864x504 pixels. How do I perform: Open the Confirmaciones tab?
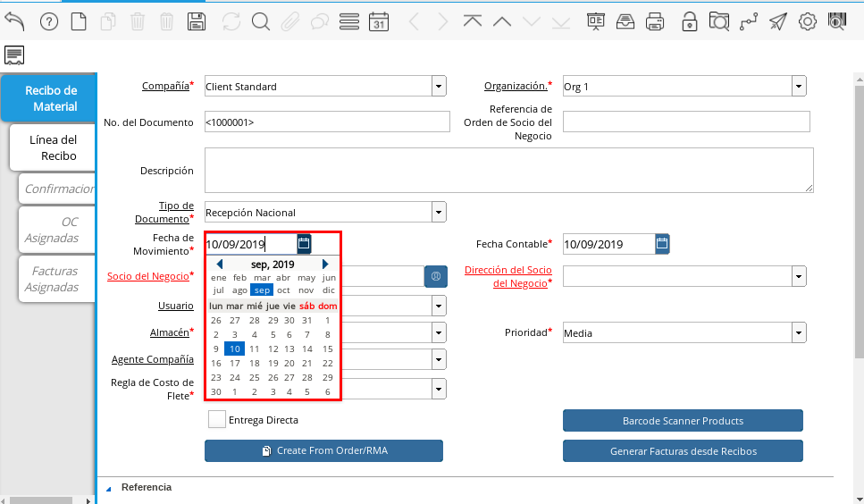tap(57, 189)
